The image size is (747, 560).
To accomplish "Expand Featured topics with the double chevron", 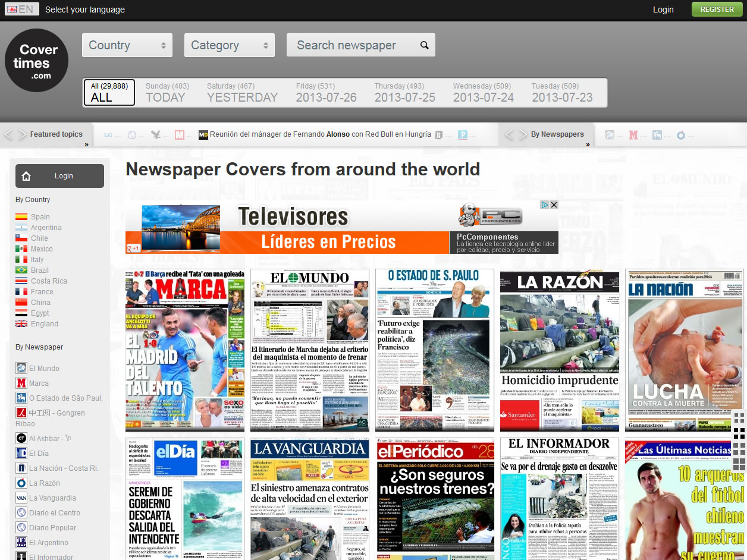I will [x=86, y=144].
